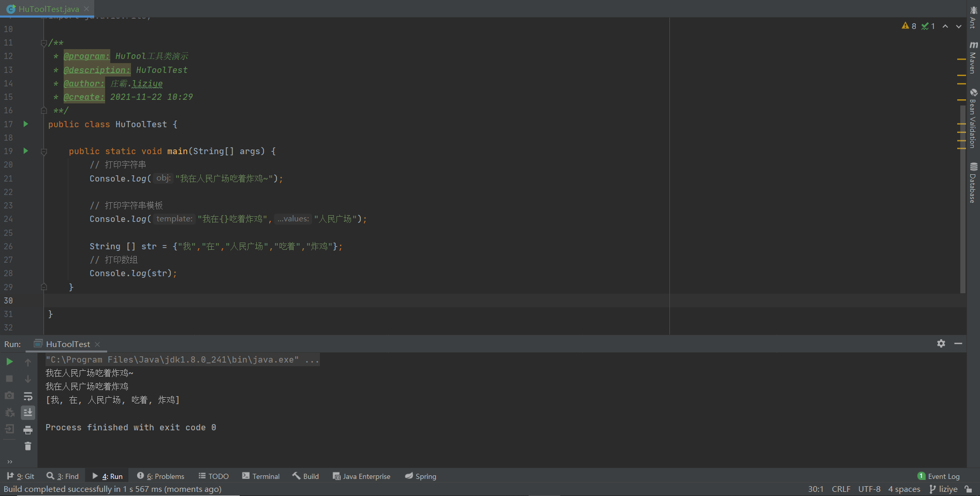The image size is (980, 496).
Task: Open the Java Enterprise tool window
Action: 361,476
